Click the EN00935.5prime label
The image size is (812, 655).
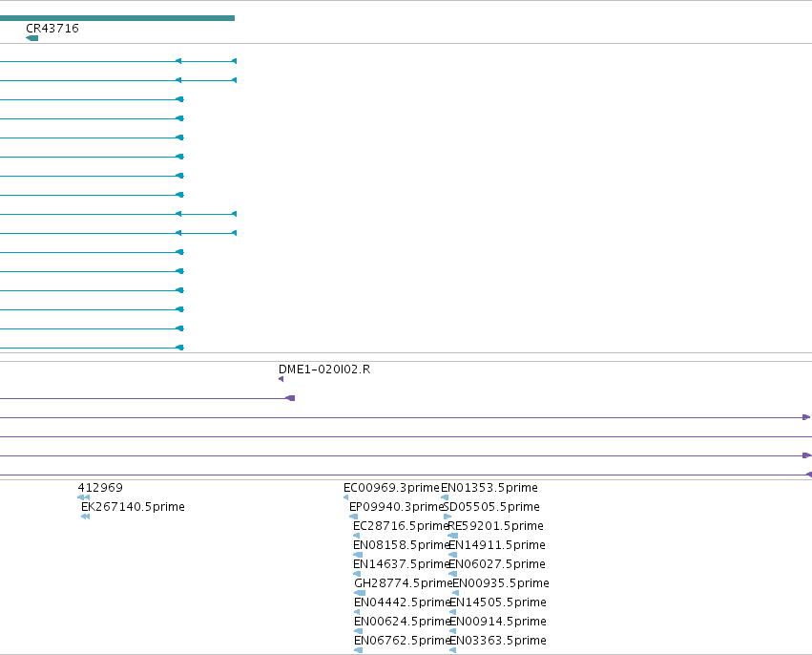pyautogui.click(x=501, y=583)
